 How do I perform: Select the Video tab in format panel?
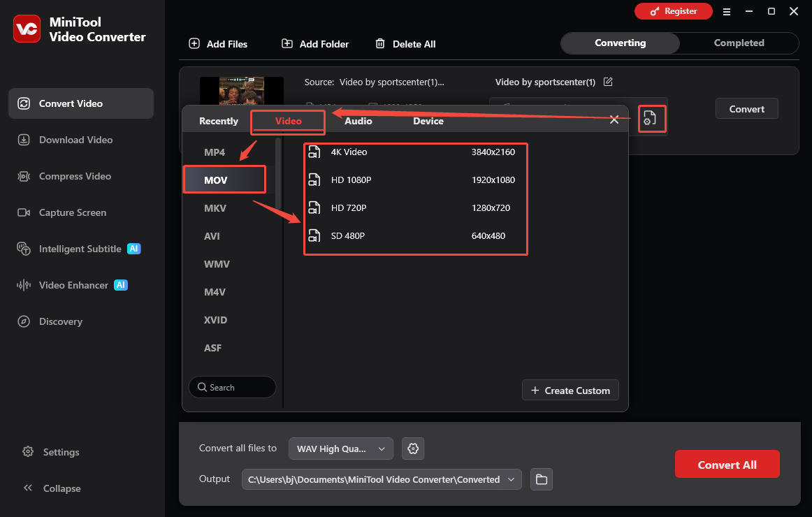pyautogui.click(x=288, y=121)
